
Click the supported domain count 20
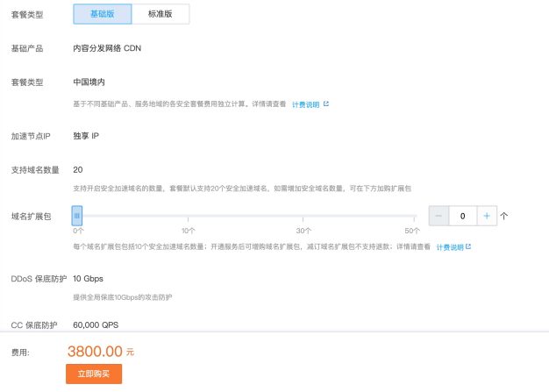click(78, 170)
